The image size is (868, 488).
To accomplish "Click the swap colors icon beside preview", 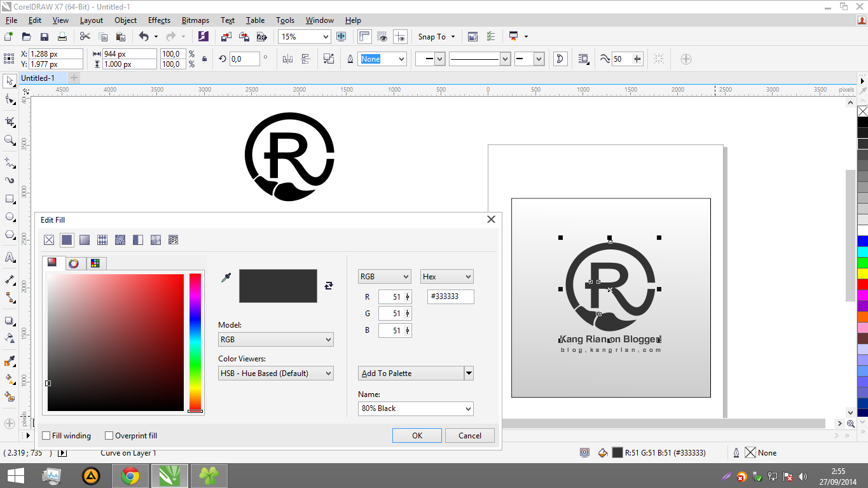I will (329, 286).
